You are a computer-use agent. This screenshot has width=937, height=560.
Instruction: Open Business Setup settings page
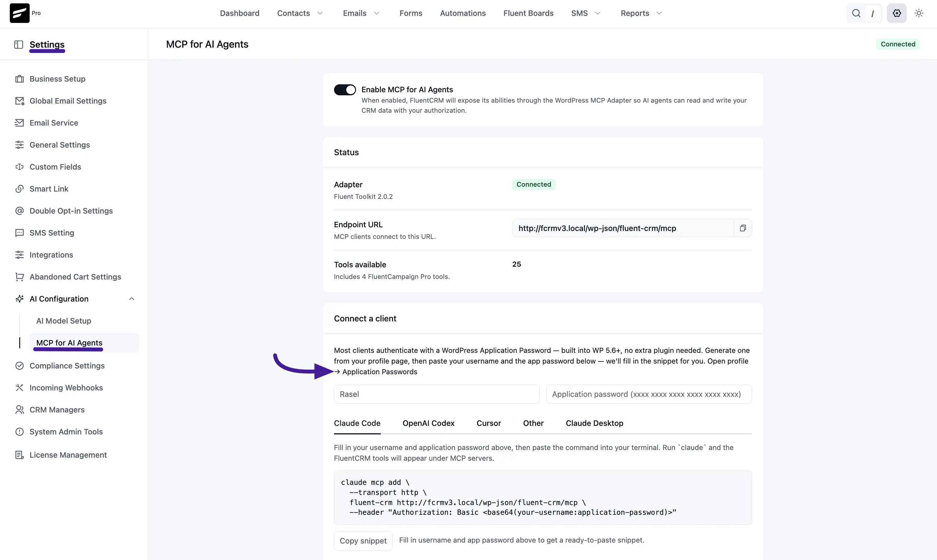point(57,79)
